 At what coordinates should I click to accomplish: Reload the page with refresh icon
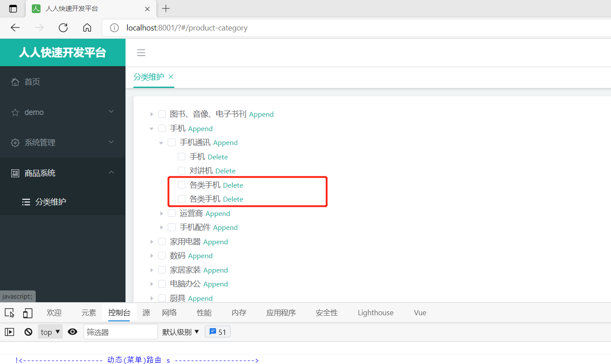point(63,28)
